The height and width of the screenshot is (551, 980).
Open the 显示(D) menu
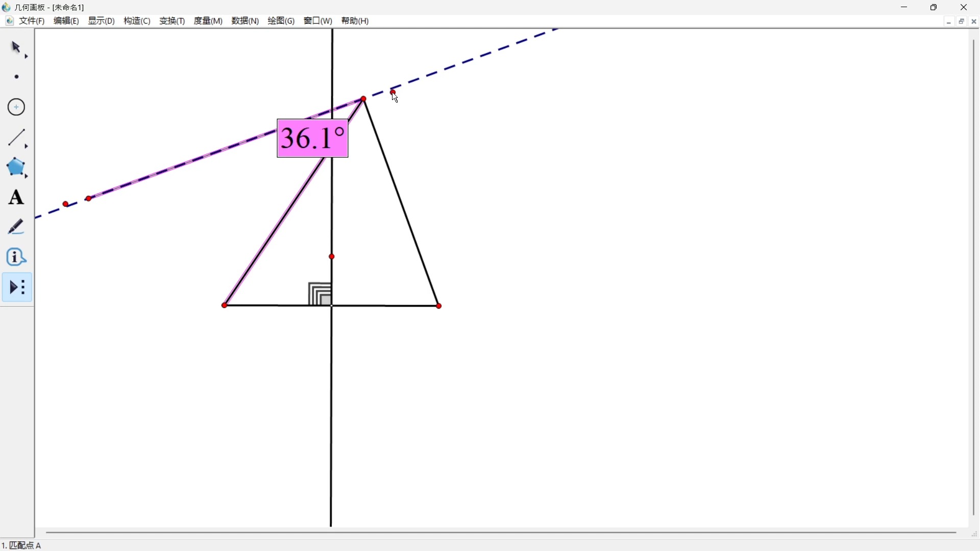click(102, 21)
